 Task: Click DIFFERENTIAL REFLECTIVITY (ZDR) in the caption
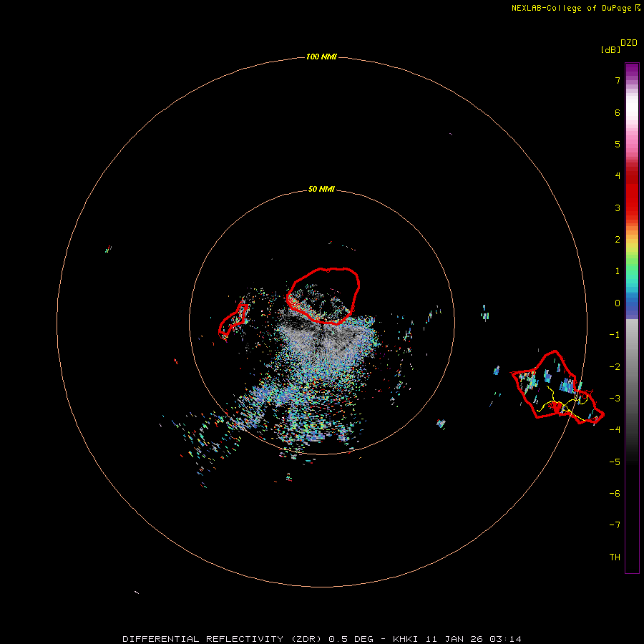[222, 639]
